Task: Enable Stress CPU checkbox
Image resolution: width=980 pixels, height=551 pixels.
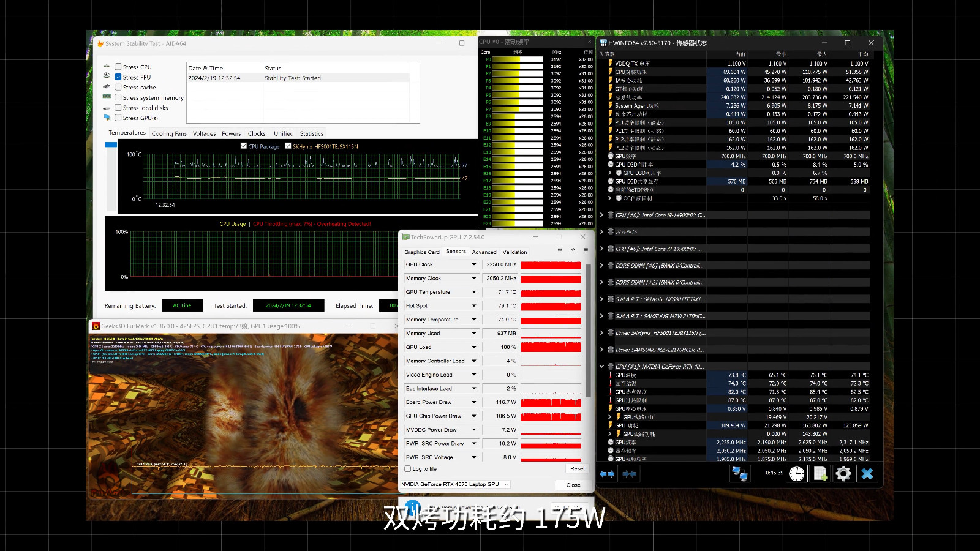Action: [x=118, y=67]
